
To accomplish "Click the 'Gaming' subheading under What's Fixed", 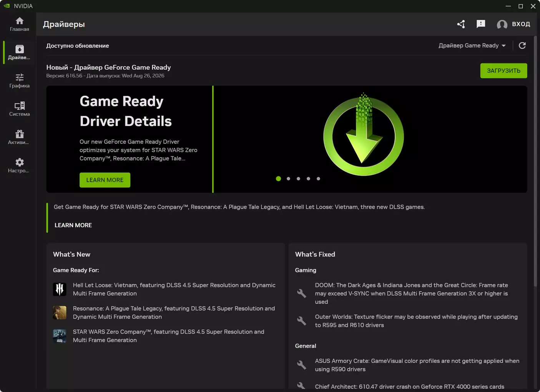I will click(x=306, y=270).
